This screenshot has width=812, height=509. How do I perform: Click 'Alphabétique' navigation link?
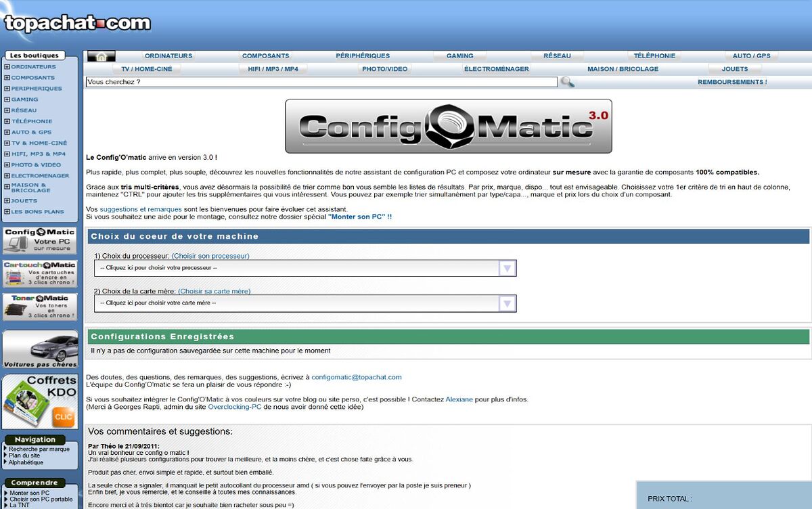tap(26, 462)
